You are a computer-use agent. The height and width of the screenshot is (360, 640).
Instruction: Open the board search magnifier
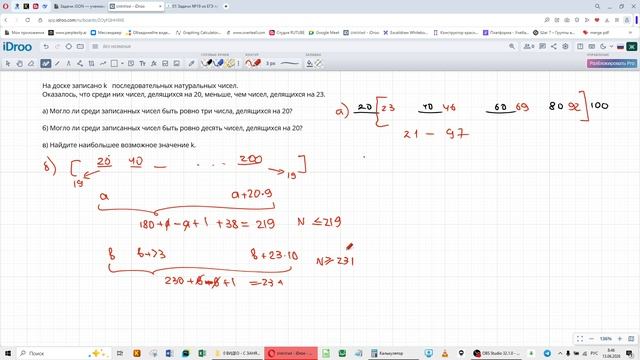[512, 47]
